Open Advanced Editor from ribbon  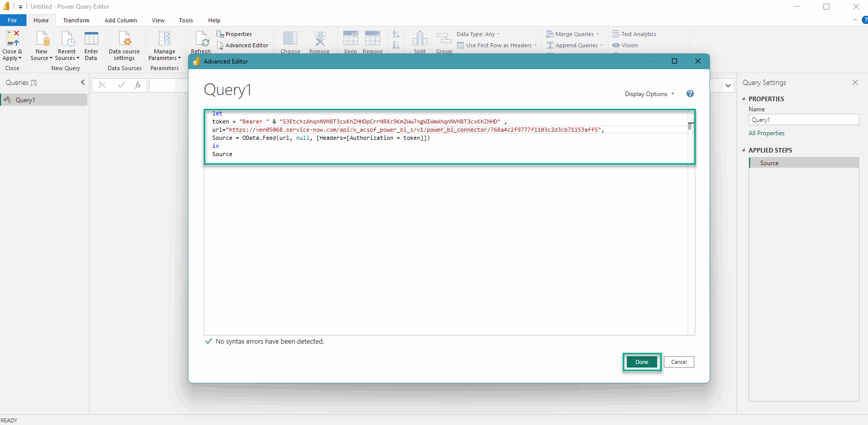pos(242,45)
